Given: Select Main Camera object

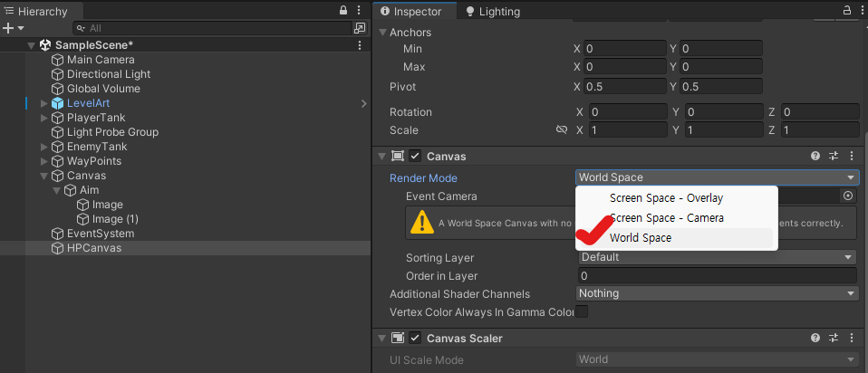Looking at the screenshot, I should pos(101,59).
